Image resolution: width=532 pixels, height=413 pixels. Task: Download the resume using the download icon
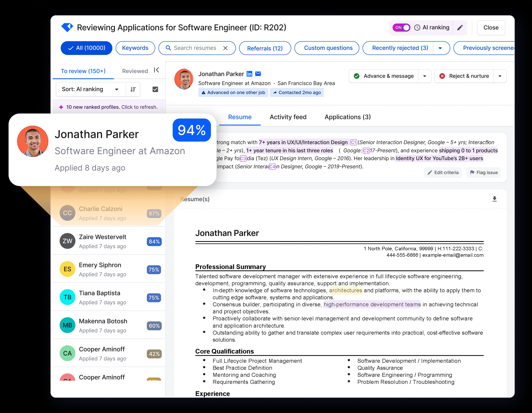494,199
